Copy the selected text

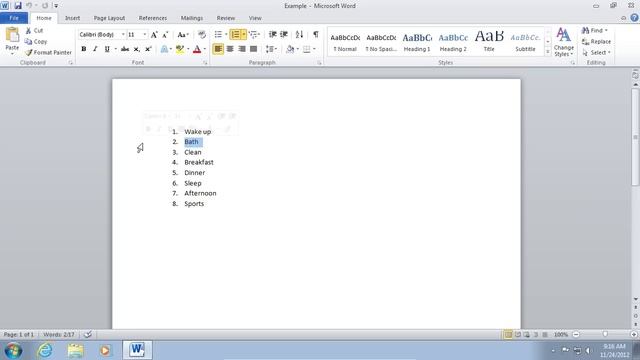coord(36,42)
